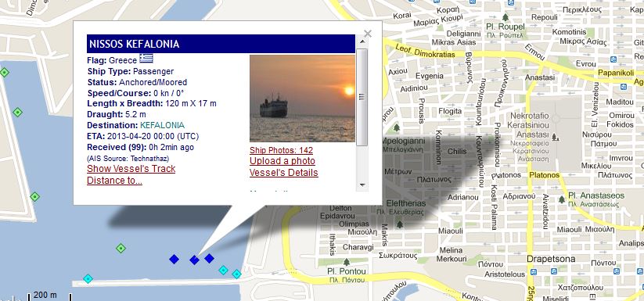Click the Pl. Pontou park icon
Image resolution: width=644 pixels, height=301 pixels.
[x=347, y=262]
